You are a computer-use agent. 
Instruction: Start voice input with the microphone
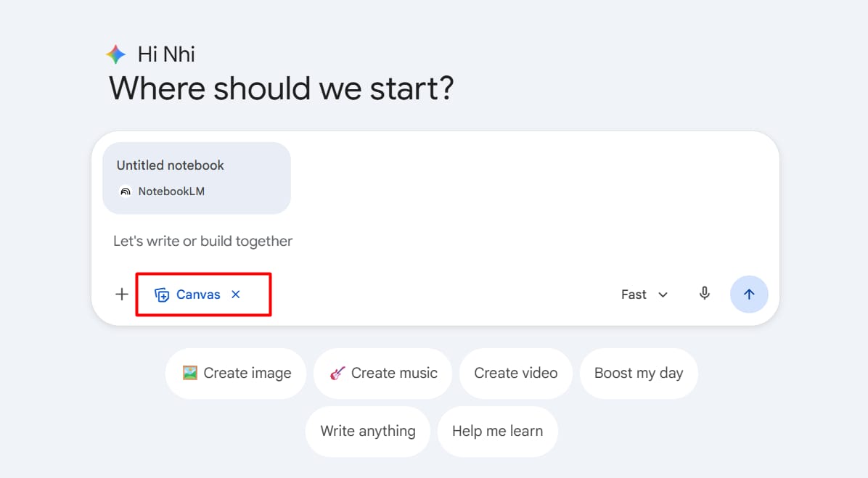tap(704, 294)
